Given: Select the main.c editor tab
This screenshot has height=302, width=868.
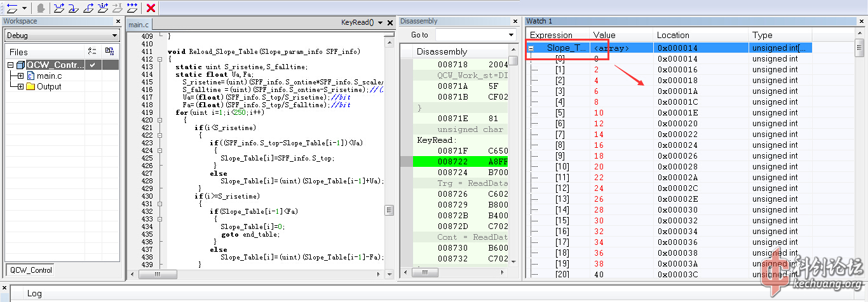Looking at the screenshot, I should [139, 25].
